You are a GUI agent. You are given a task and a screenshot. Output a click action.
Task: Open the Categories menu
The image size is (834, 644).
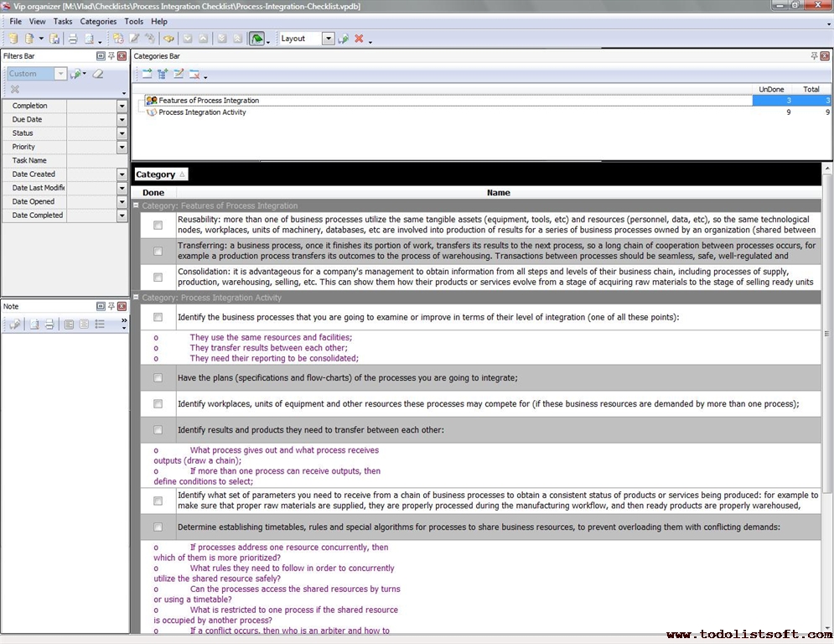click(98, 21)
